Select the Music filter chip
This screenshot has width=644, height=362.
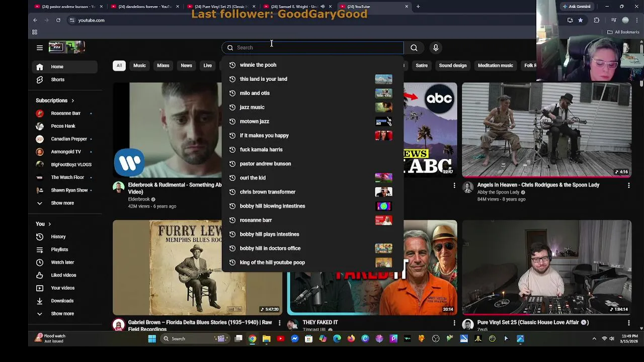(x=139, y=65)
